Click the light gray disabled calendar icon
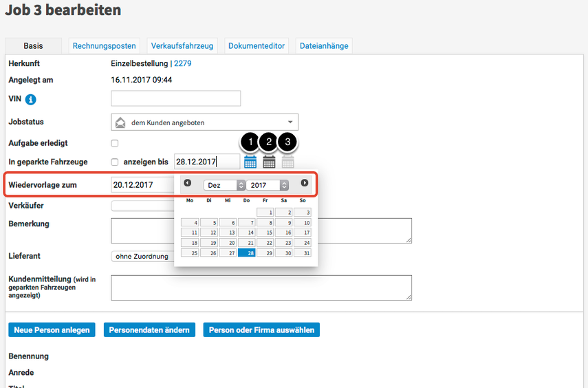The width and height of the screenshot is (588, 388). click(287, 162)
